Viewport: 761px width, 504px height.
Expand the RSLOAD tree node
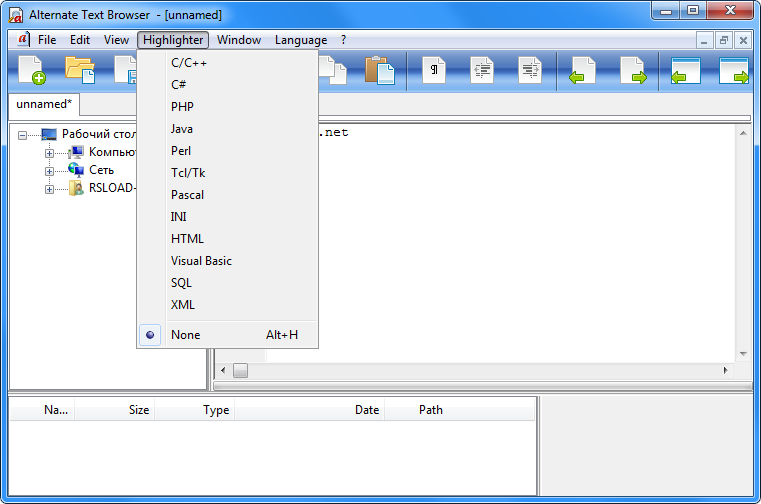click(x=49, y=189)
